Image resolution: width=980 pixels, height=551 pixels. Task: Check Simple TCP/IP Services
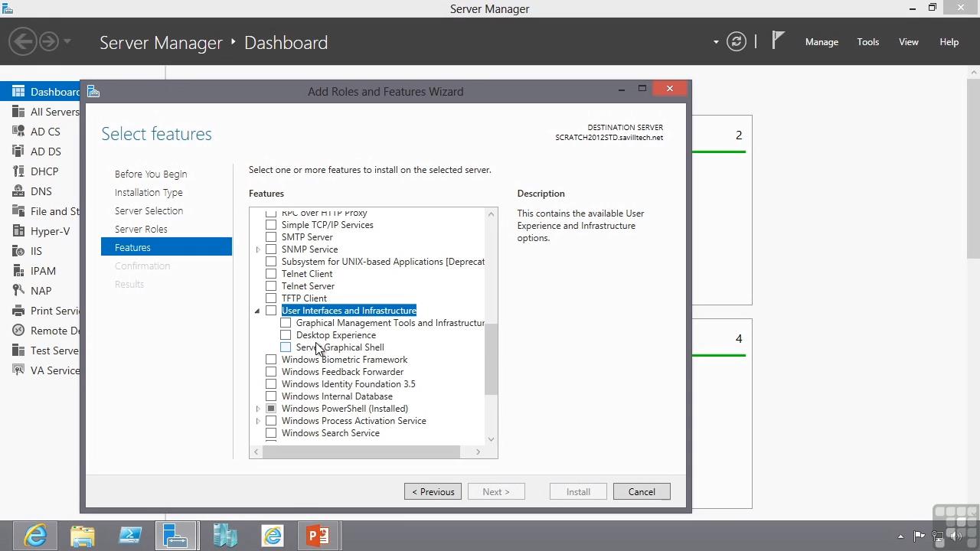(x=271, y=225)
